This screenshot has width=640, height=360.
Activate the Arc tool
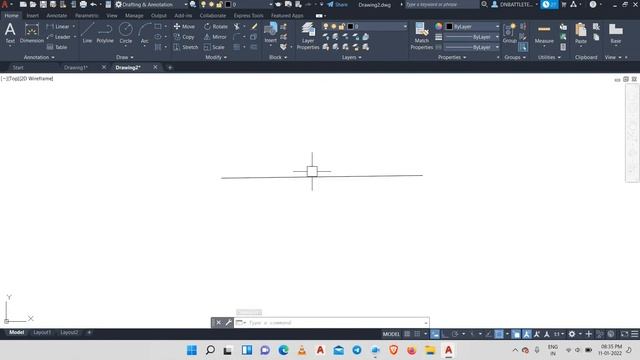[144, 33]
